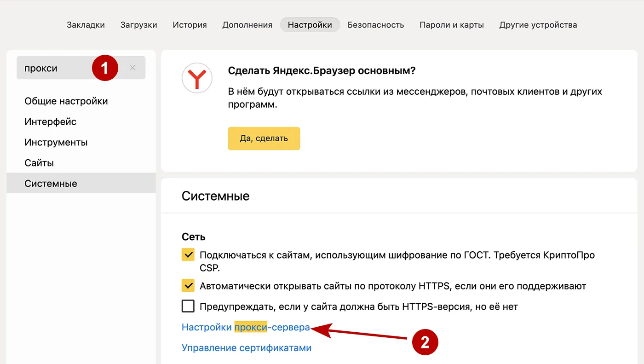
Task: Clear the search field using the X icon
Action: (132, 67)
